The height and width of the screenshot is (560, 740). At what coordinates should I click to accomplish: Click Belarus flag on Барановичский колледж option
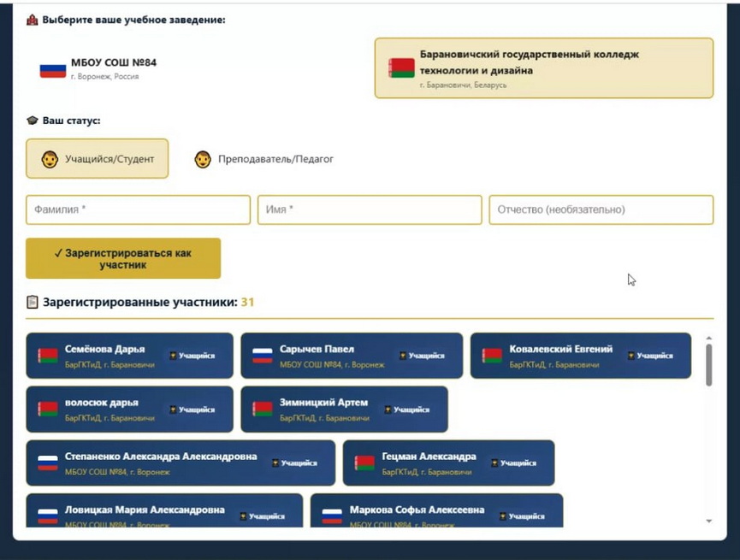point(401,68)
